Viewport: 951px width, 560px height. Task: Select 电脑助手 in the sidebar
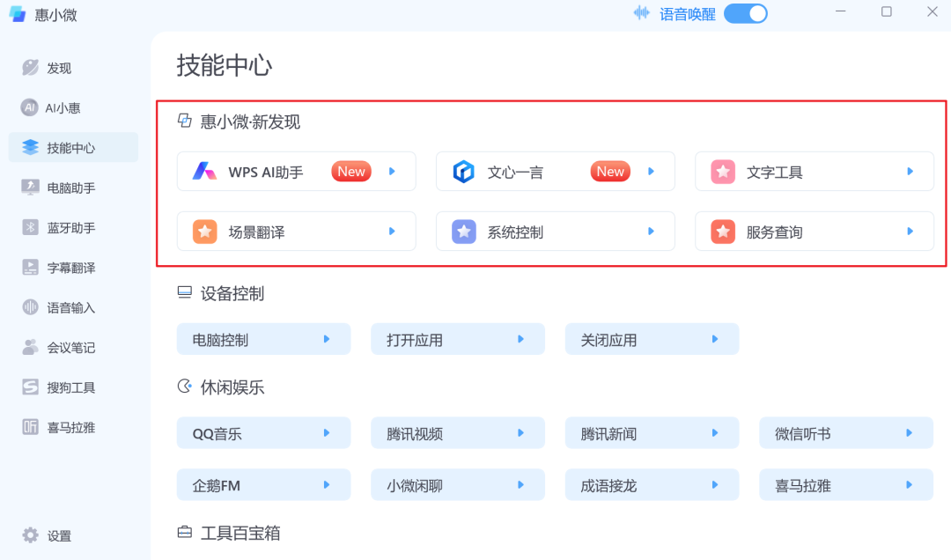tap(73, 188)
